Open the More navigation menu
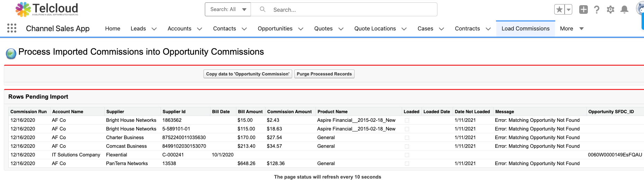 [572, 28]
